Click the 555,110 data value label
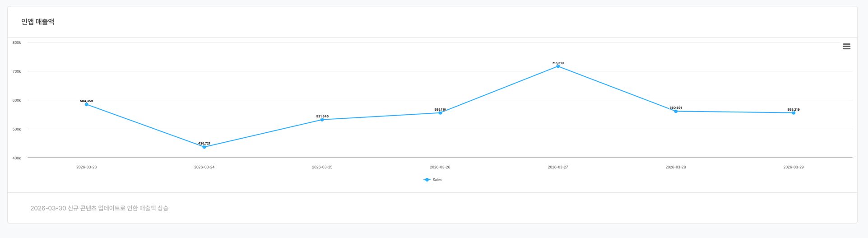The image size is (868, 238). (x=440, y=110)
